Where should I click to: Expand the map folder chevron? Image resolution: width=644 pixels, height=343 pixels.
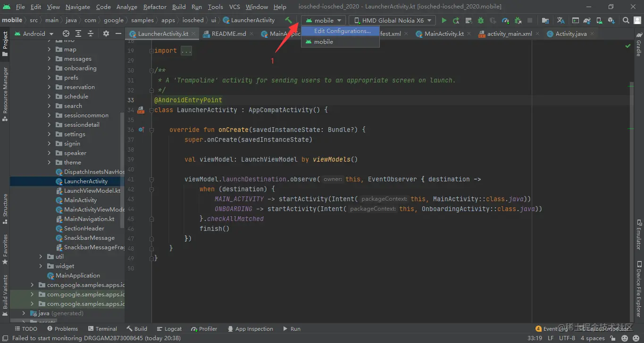[x=49, y=49]
